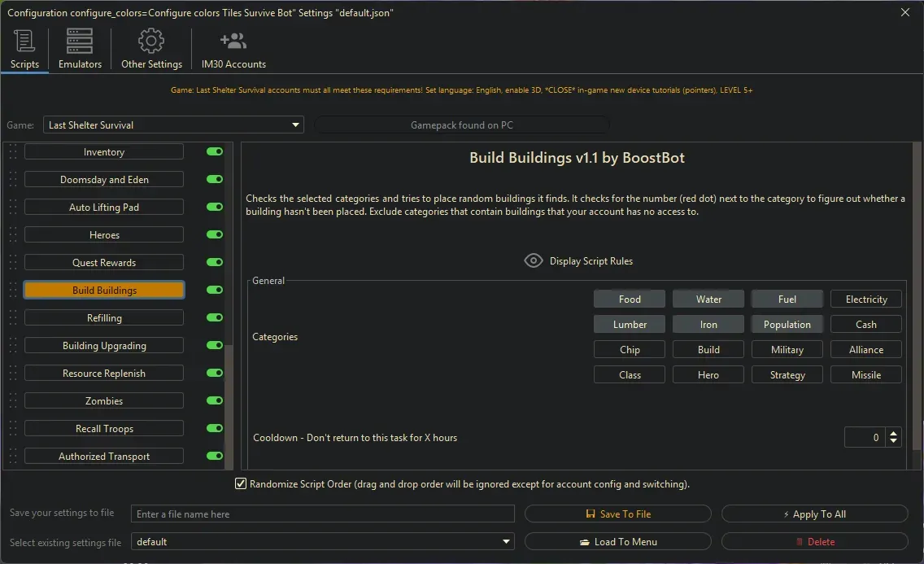Turn off the Heroes script switch

coord(215,234)
